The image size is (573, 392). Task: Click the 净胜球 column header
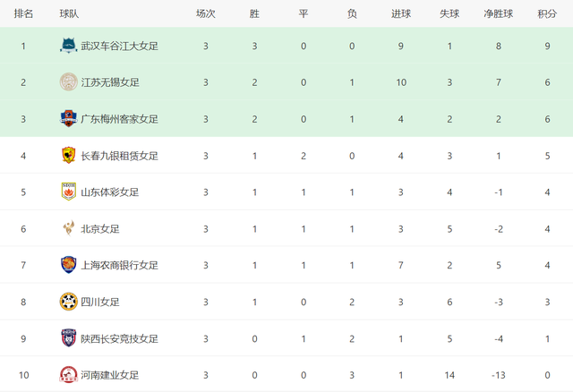[498, 14]
